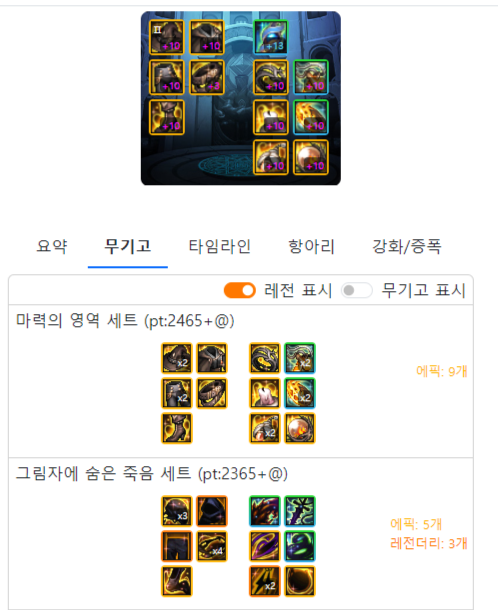Viewport: 498px width, 610px height.
Task: Click the 그림자에 숨은 죽음 세트 heading
Action: pyautogui.click(x=152, y=474)
